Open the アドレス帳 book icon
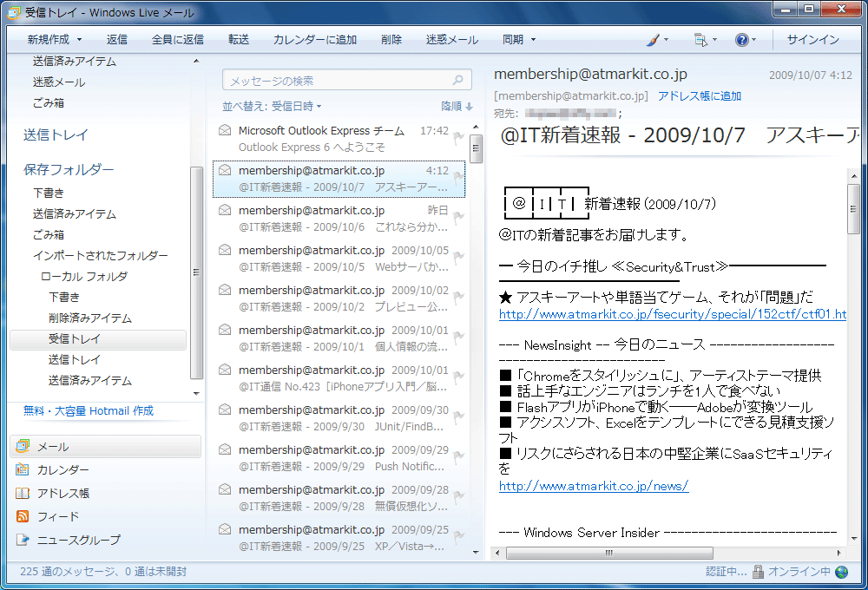 click(23, 493)
